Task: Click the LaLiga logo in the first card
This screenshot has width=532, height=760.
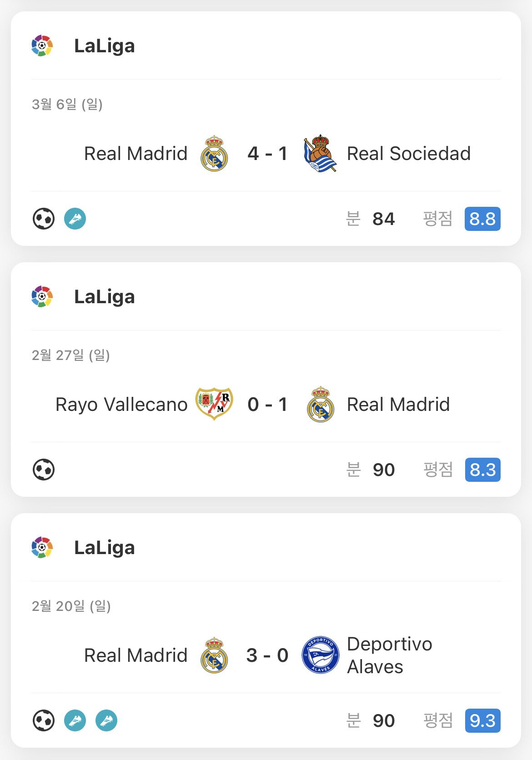Action: [42, 45]
